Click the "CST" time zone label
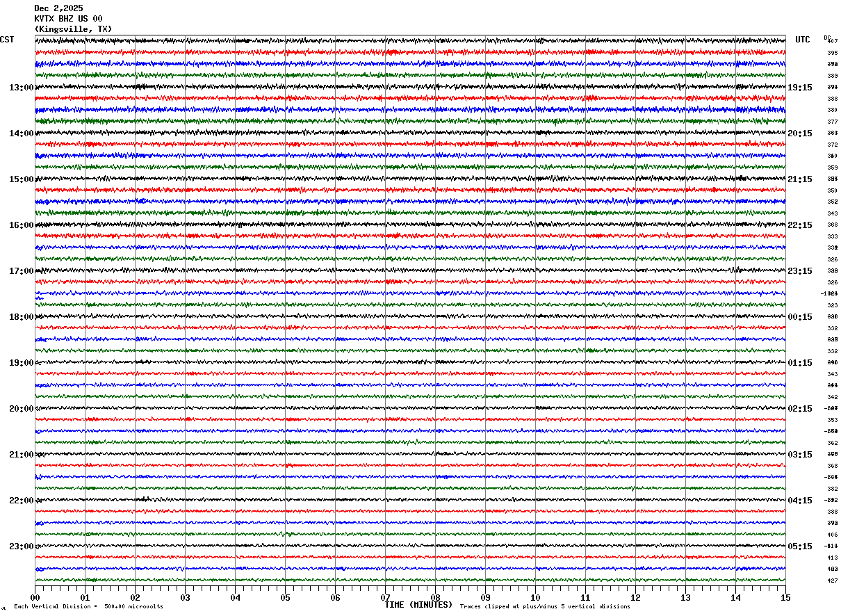Image resolution: width=841 pixels, height=616 pixels. 7,40
